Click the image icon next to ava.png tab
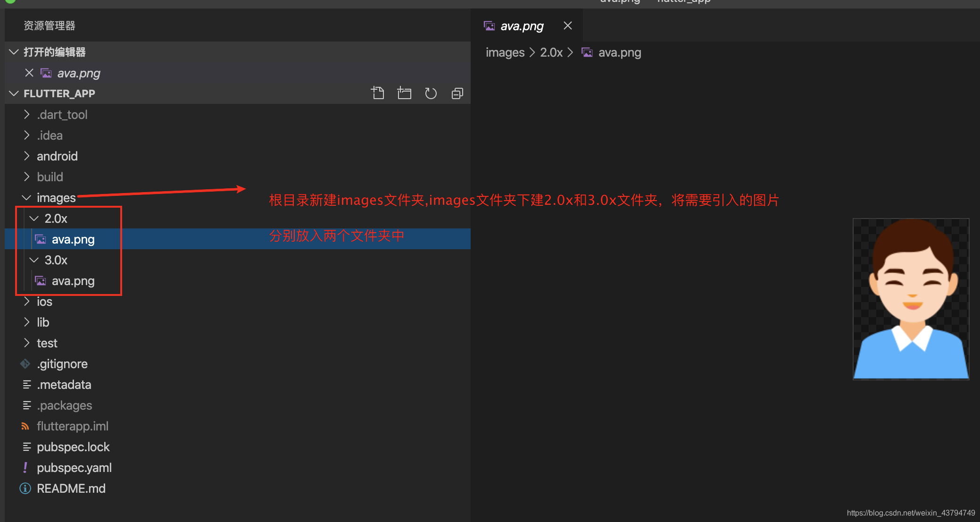 coord(489,25)
